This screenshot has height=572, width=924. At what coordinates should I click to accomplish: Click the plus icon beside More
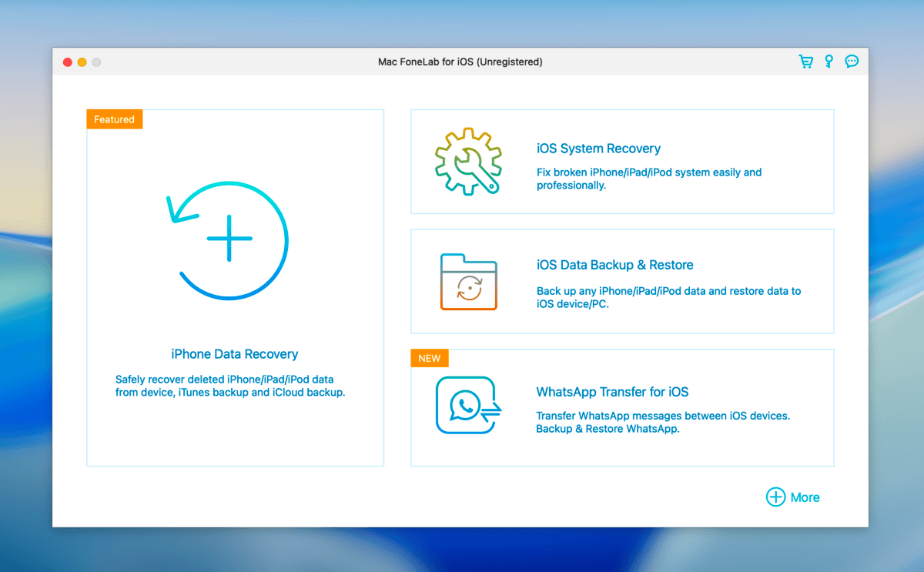775,497
